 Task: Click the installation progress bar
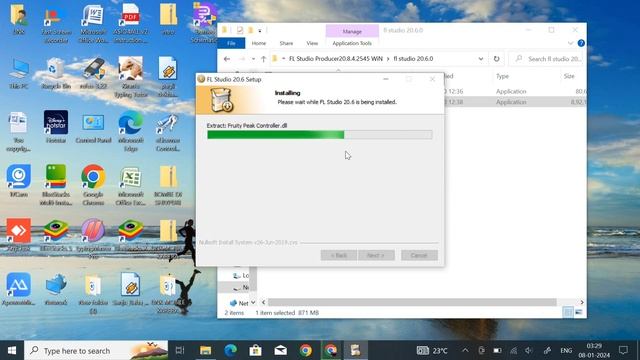320,135
